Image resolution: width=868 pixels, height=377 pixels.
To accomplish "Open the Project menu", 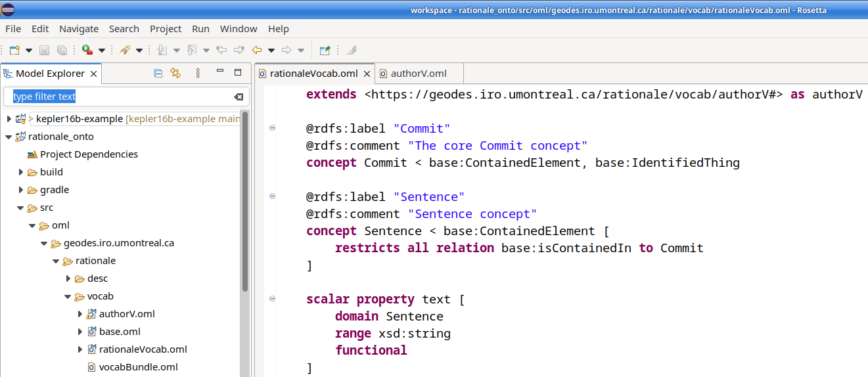I will pyautogui.click(x=166, y=29).
